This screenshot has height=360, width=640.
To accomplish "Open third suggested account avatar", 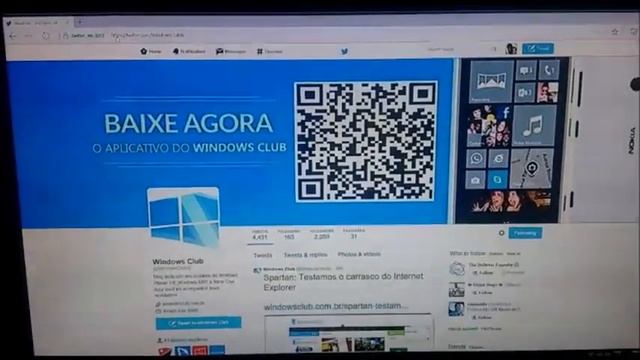I will pyautogui.click(x=456, y=309).
